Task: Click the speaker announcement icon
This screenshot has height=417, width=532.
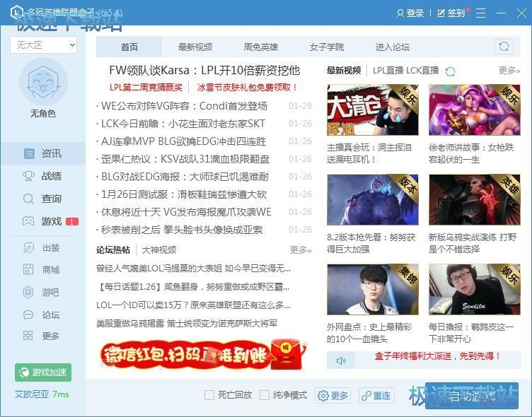Action: pyautogui.click(x=341, y=360)
